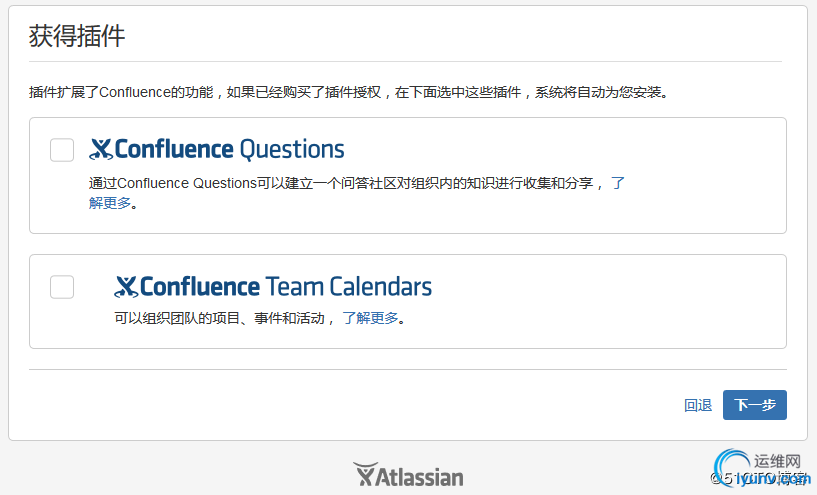
Task: Click the Team Calendars description text
Action: tap(225, 318)
